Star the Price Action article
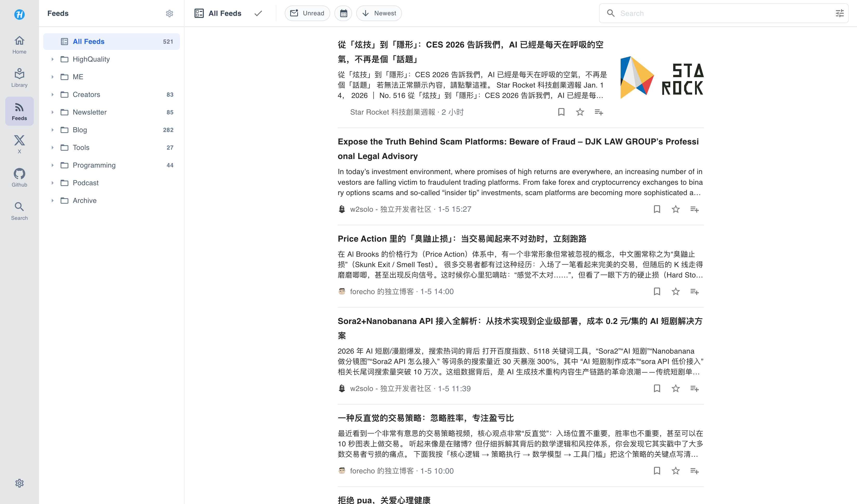Viewport: 857px width, 504px height. [676, 291]
